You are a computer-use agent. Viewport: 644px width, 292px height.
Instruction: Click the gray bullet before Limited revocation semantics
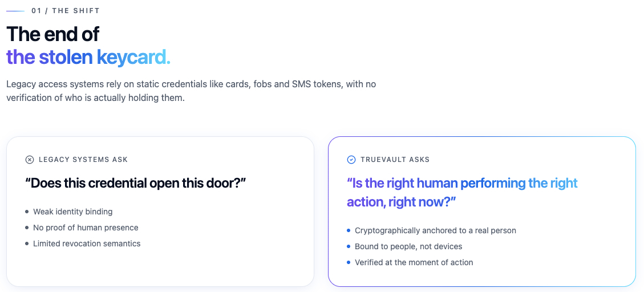tap(27, 244)
